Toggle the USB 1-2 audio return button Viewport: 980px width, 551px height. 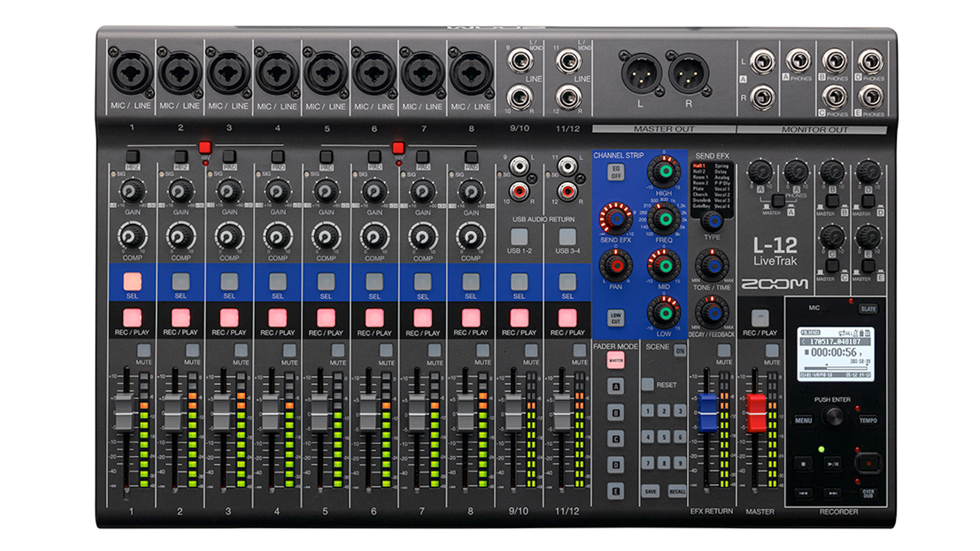[x=519, y=236]
